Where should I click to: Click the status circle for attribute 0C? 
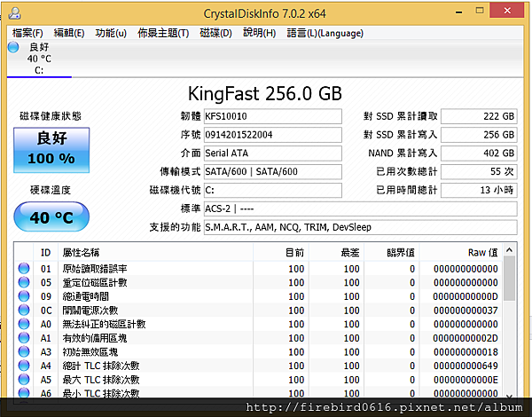(x=24, y=310)
